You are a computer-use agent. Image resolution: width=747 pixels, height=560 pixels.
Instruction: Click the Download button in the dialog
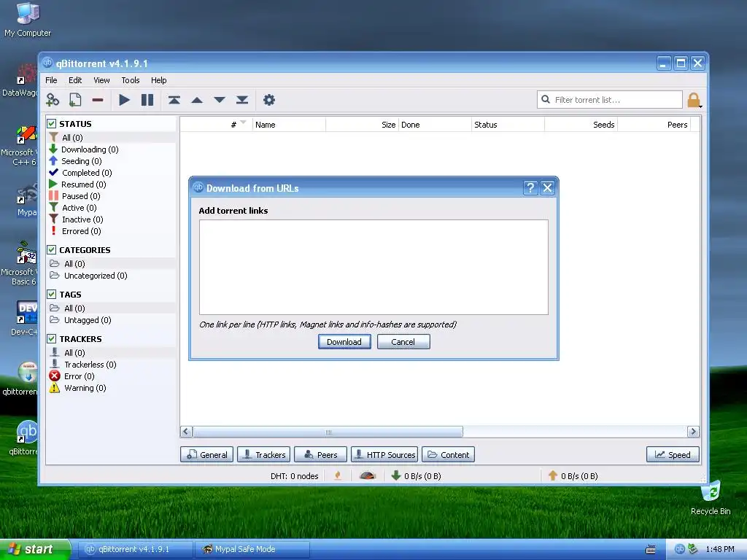(344, 342)
